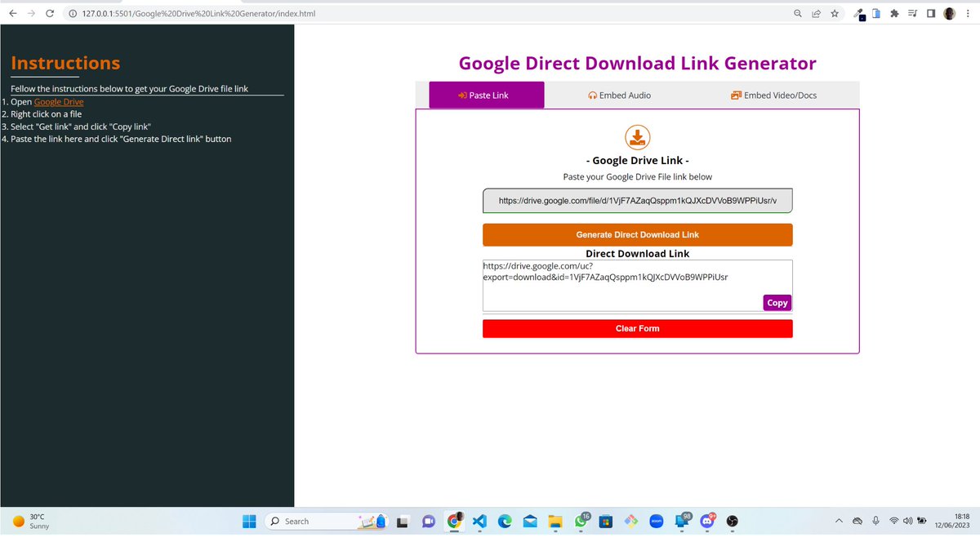Open OBS Studio from the taskbar
This screenshot has width=980, height=551.
click(733, 522)
